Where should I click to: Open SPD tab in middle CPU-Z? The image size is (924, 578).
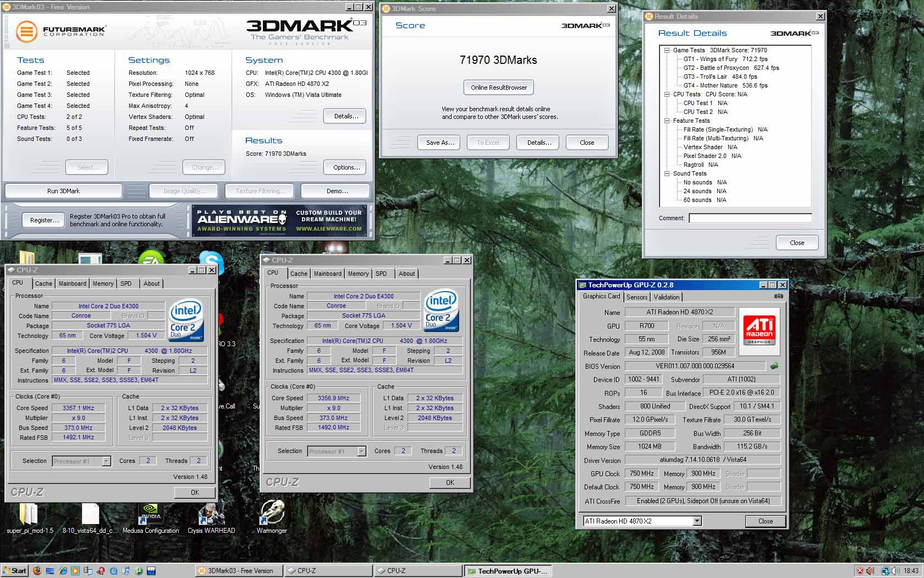(x=381, y=274)
